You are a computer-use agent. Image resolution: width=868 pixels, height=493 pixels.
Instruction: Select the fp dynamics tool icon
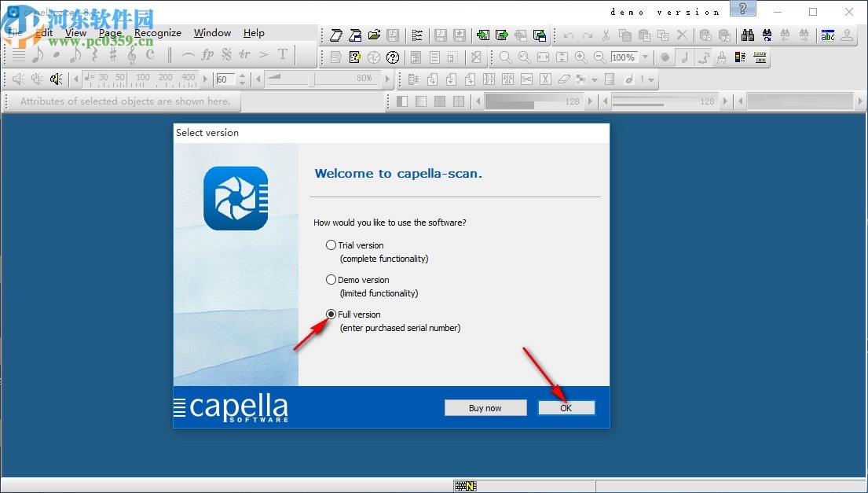pos(207,54)
